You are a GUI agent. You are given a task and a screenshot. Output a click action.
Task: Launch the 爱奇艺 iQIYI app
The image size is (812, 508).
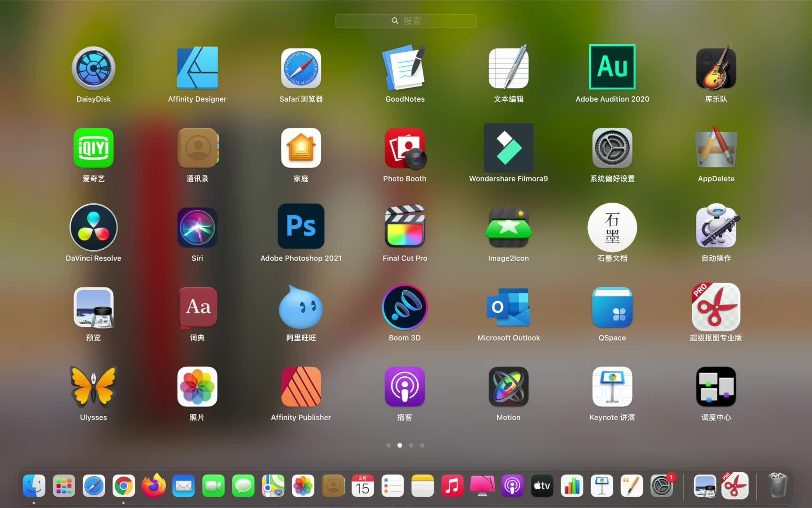[x=94, y=148]
